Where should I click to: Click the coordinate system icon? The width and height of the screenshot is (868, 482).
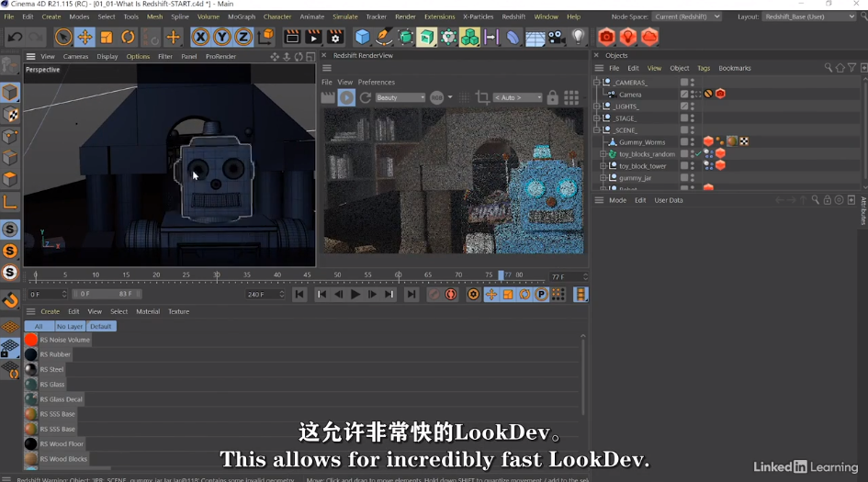(x=266, y=37)
